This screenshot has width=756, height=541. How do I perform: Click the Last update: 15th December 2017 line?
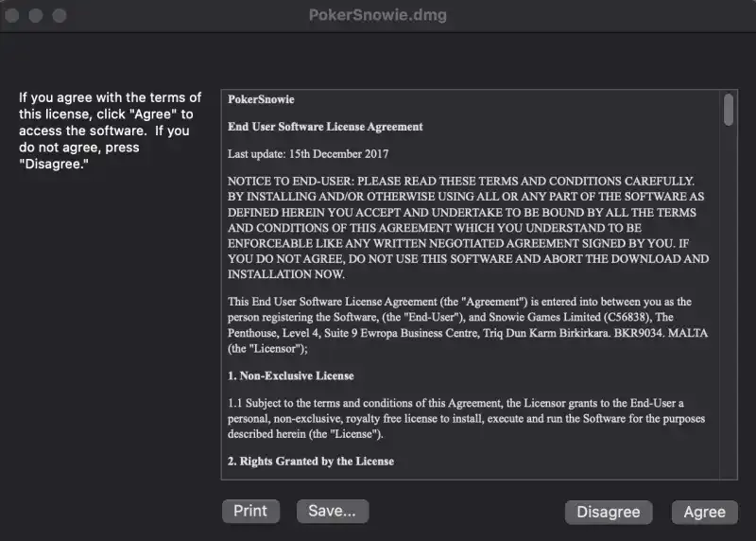[x=308, y=153]
